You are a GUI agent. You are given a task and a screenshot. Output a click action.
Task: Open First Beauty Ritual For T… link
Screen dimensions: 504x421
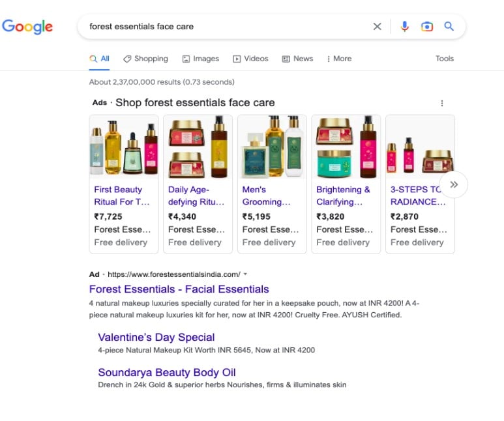(122, 196)
